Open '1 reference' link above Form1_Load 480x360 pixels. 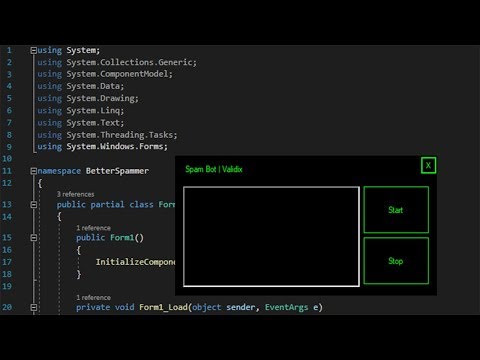[93, 297]
